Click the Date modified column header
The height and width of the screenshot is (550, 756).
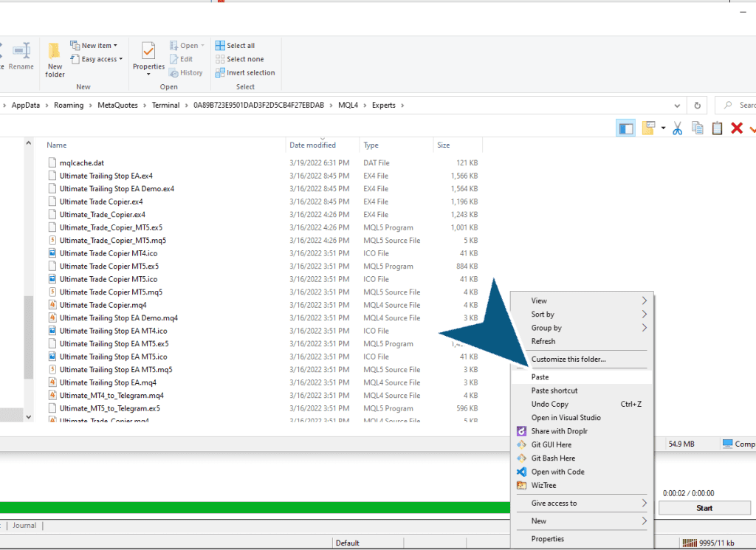313,145
